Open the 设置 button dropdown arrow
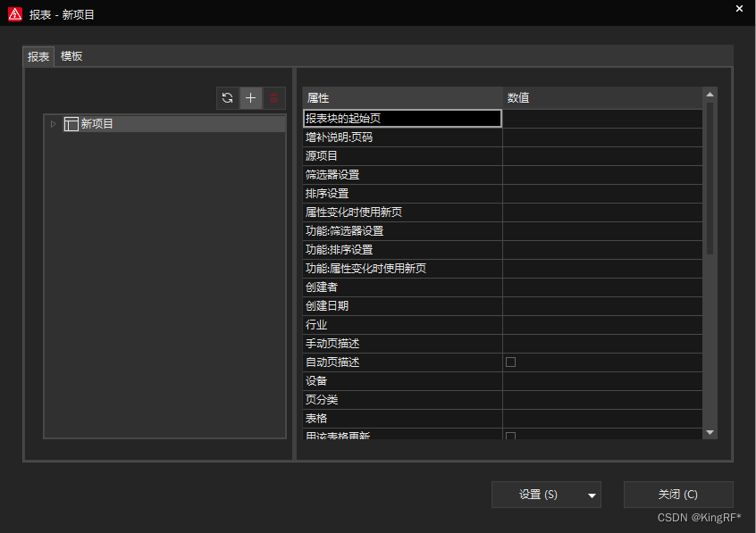Image resolution: width=756 pixels, height=533 pixels. point(591,495)
